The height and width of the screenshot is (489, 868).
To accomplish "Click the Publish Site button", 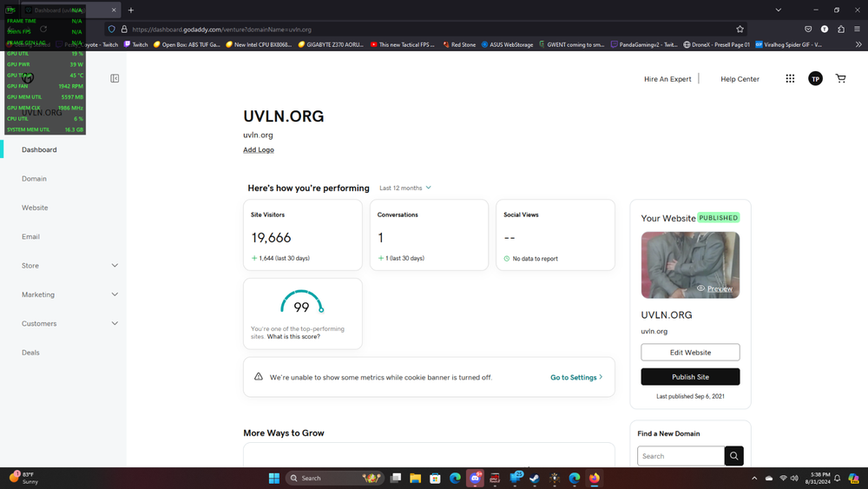I will click(690, 377).
